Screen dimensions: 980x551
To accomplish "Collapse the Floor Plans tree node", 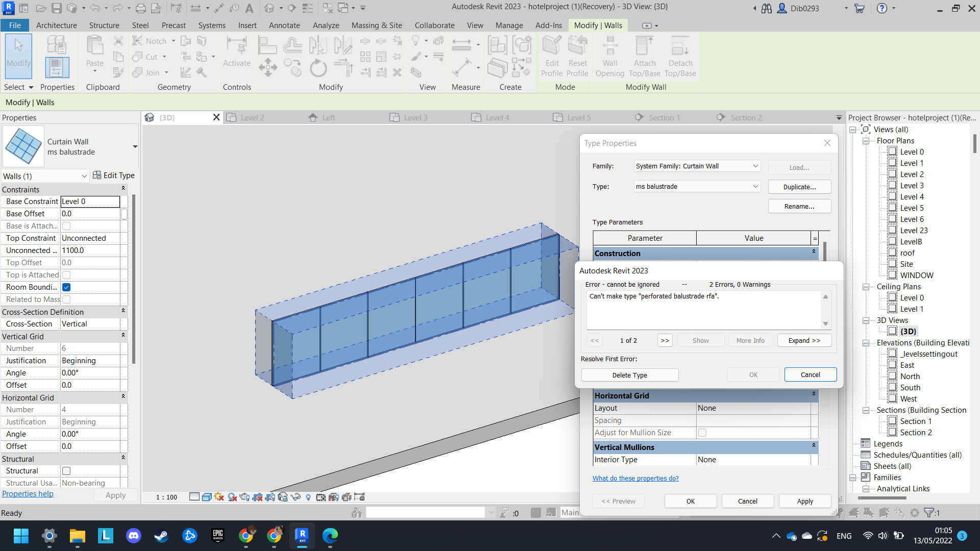I will pos(866,141).
